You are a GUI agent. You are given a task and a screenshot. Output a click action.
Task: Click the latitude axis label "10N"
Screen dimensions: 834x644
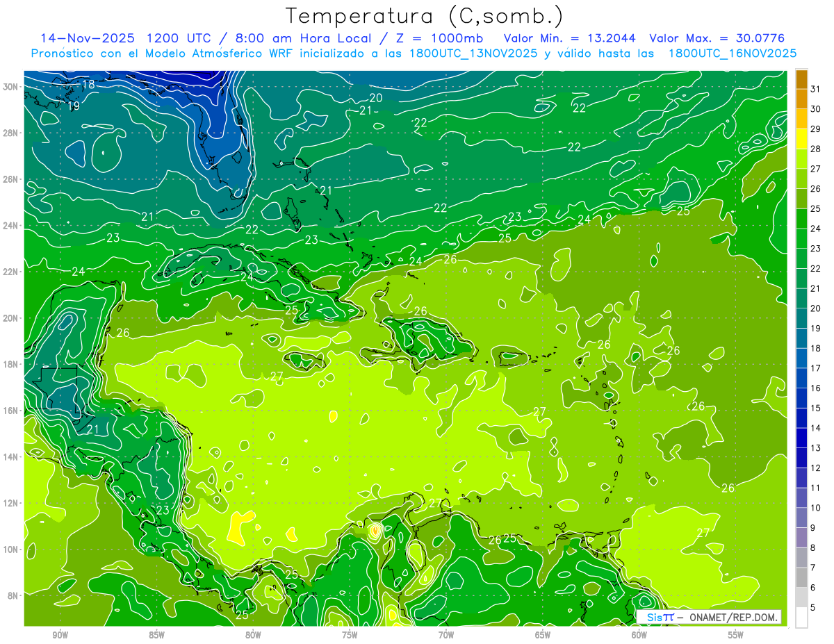click(11, 550)
